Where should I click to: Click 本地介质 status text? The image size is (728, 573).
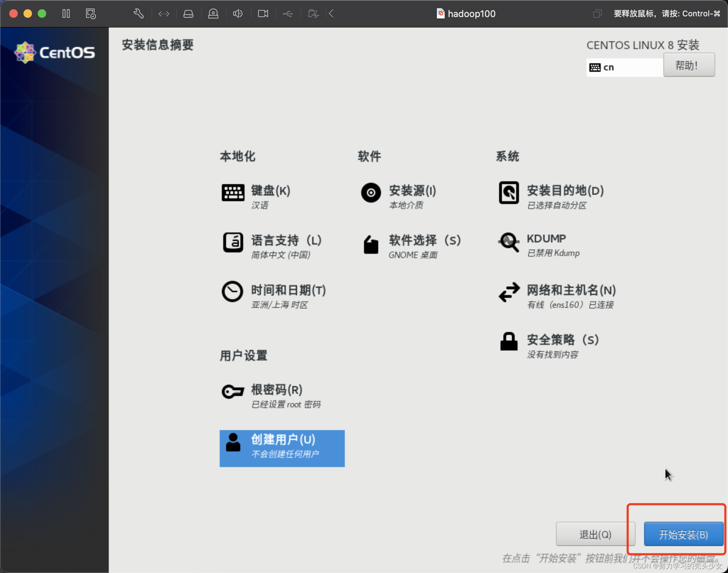point(406,205)
